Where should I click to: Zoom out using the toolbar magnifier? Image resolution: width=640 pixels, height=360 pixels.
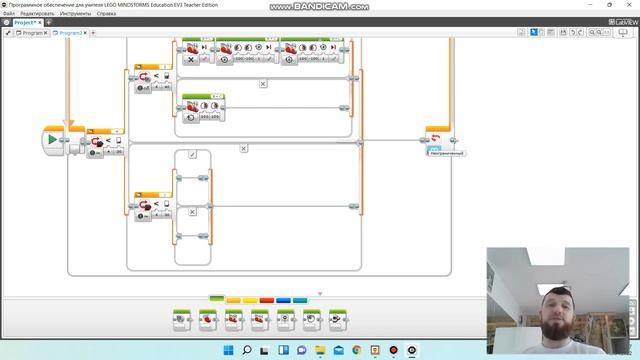pos(592,32)
